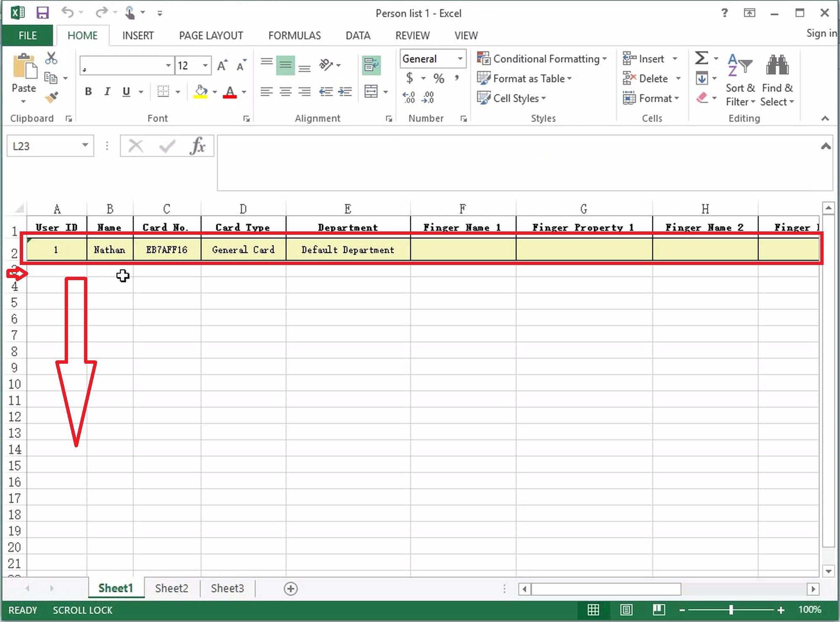This screenshot has height=622, width=840.
Task: Switch to the Sheet2 tab
Action: click(x=171, y=588)
